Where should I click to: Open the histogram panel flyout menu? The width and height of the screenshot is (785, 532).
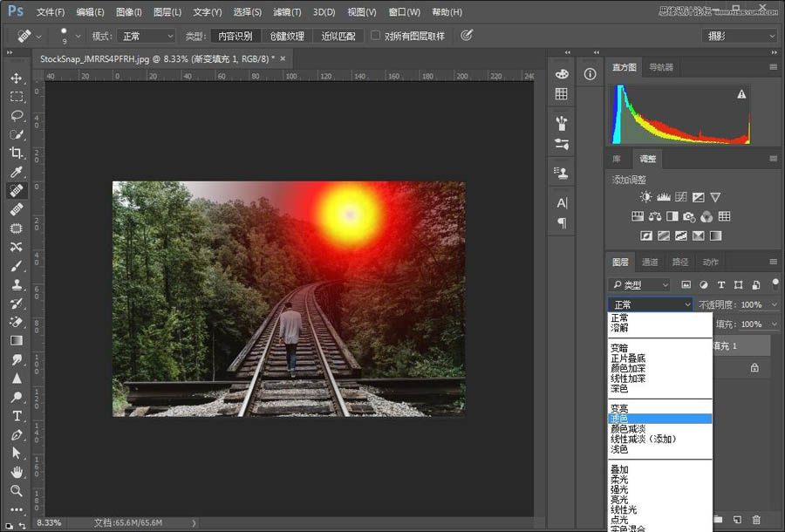coord(774,66)
